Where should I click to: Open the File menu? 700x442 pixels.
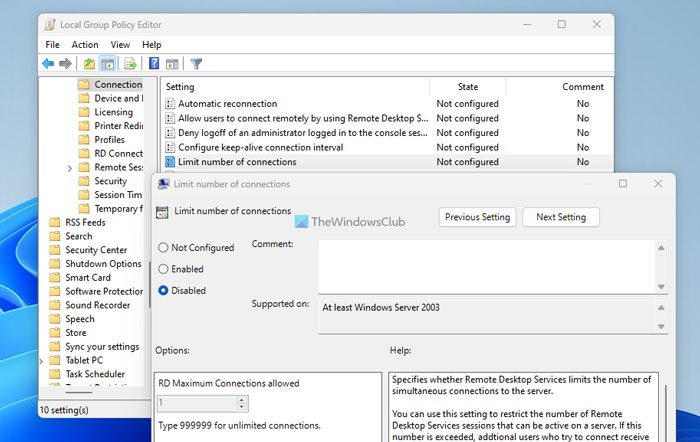52,45
